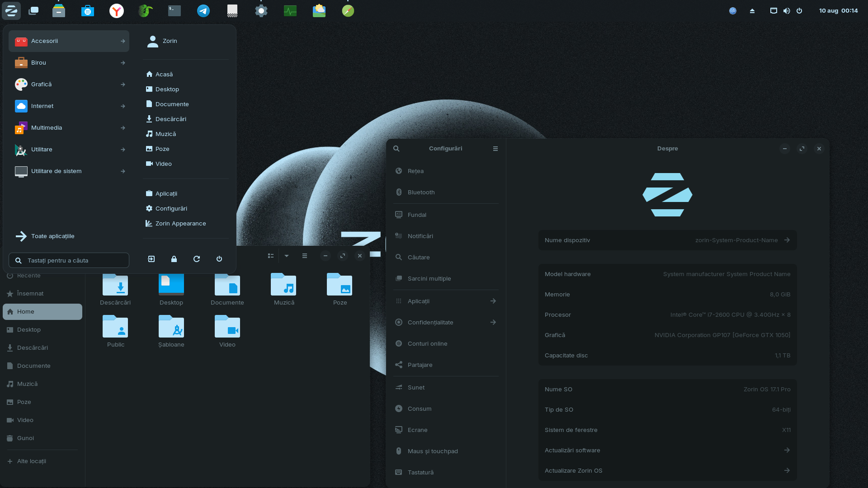Open the hamburger menu in Settings header
Image resolution: width=868 pixels, height=488 pixels.
pos(495,149)
